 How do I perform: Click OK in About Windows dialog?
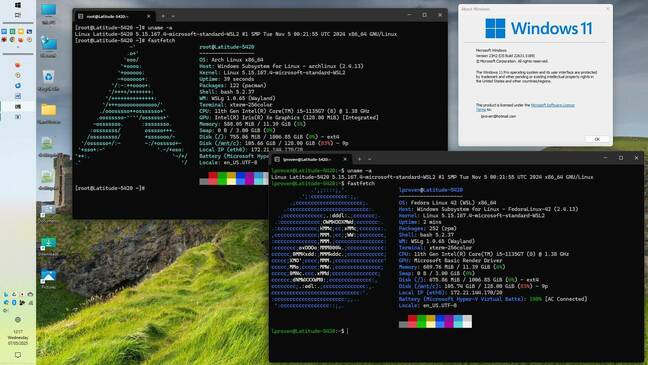(597, 139)
